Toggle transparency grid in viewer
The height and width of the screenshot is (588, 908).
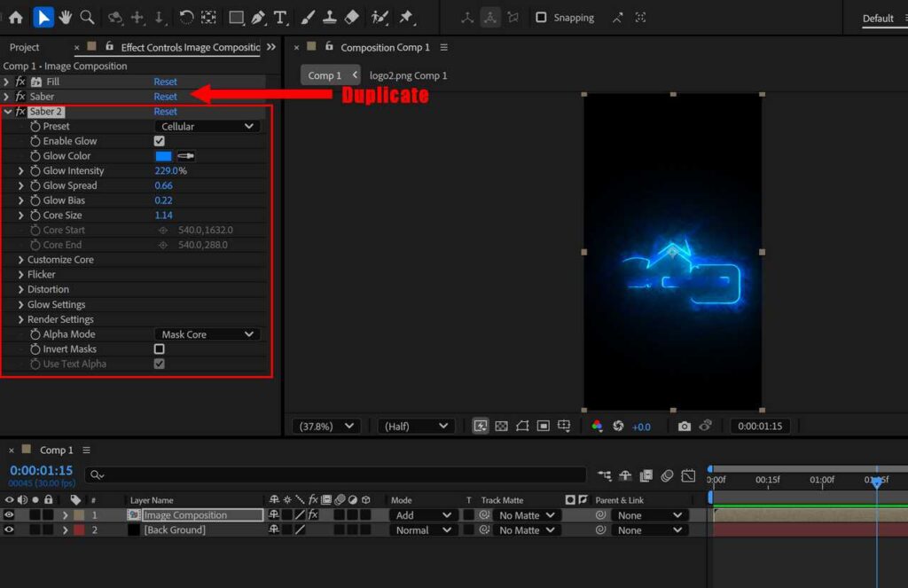tap(502, 427)
